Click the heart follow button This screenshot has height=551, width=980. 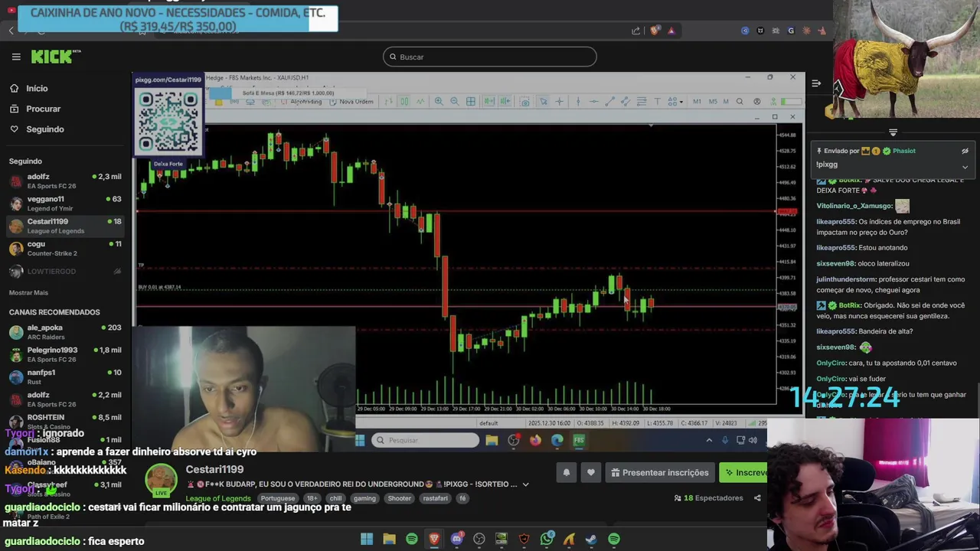[x=590, y=472]
